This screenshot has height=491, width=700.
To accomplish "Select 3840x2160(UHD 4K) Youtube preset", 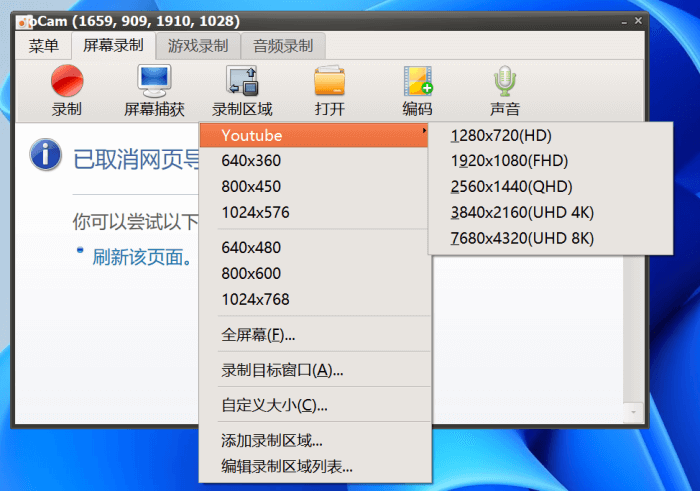I will (550, 212).
